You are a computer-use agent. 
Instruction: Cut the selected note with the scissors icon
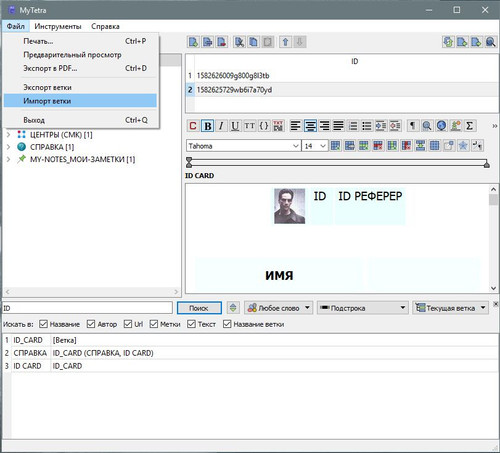click(x=239, y=42)
